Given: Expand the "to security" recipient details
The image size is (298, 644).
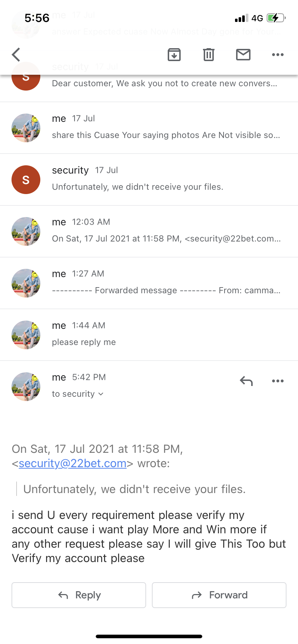Looking at the screenshot, I should click(x=78, y=394).
